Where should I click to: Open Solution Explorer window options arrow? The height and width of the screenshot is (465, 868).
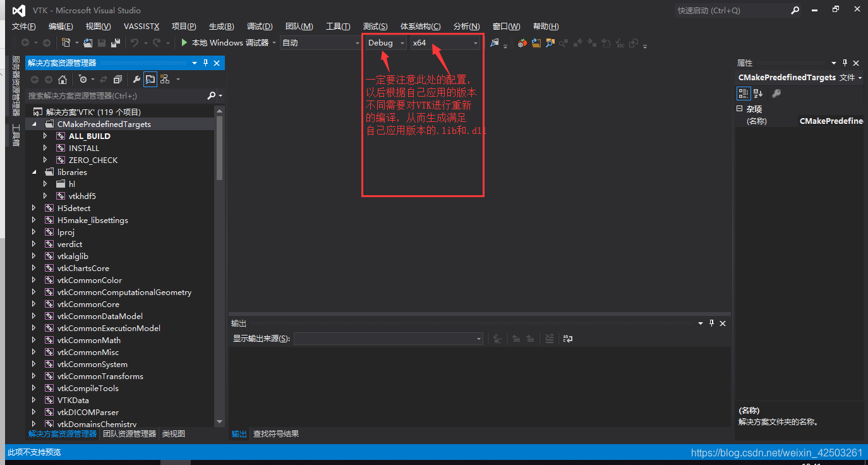point(195,63)
